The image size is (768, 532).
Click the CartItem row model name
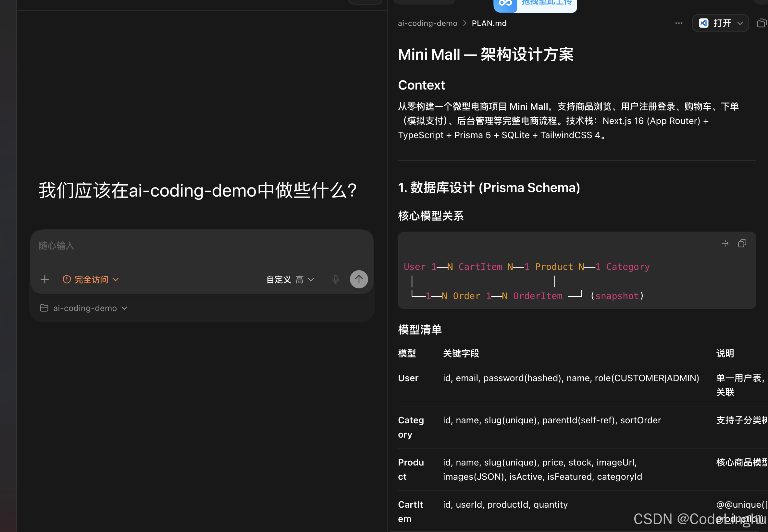point(411,512)
